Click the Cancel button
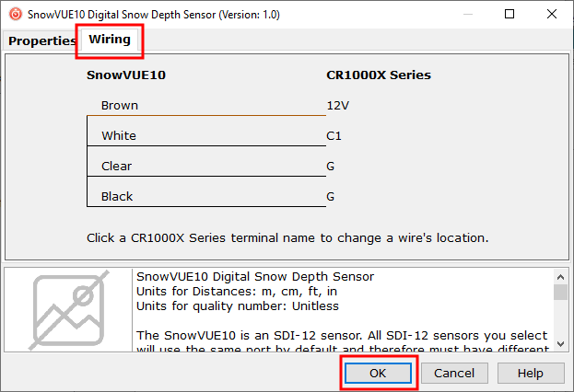The height and width of the screenshot is (392, 574). [x=454, y=373]
